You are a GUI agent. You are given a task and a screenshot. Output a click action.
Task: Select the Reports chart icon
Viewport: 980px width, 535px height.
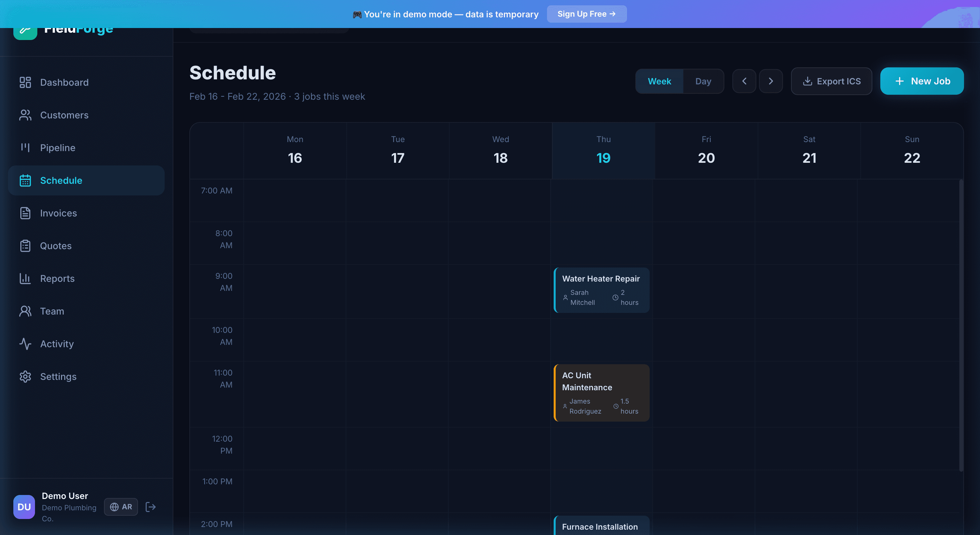click(x=25, y=279)
